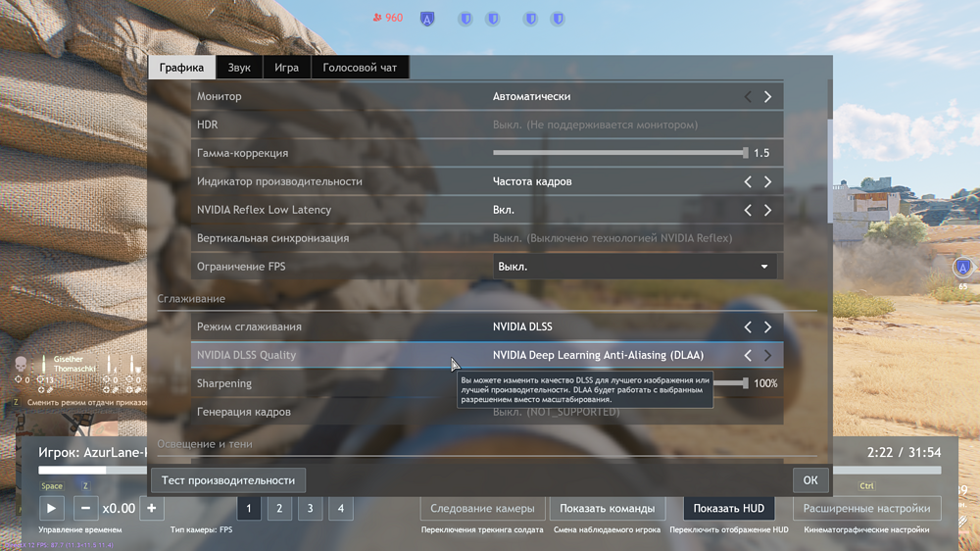The height and width of the screenshot is (551, 980).
Task: Select camera type 1
Action: [x=249, y=509]
